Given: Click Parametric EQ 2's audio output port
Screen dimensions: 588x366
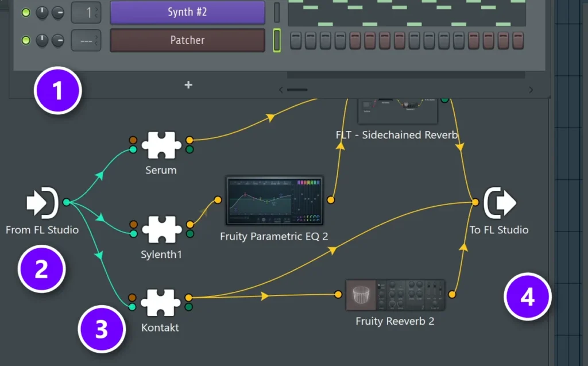Looking at the screenshot, I should click(x=331, y=200).
